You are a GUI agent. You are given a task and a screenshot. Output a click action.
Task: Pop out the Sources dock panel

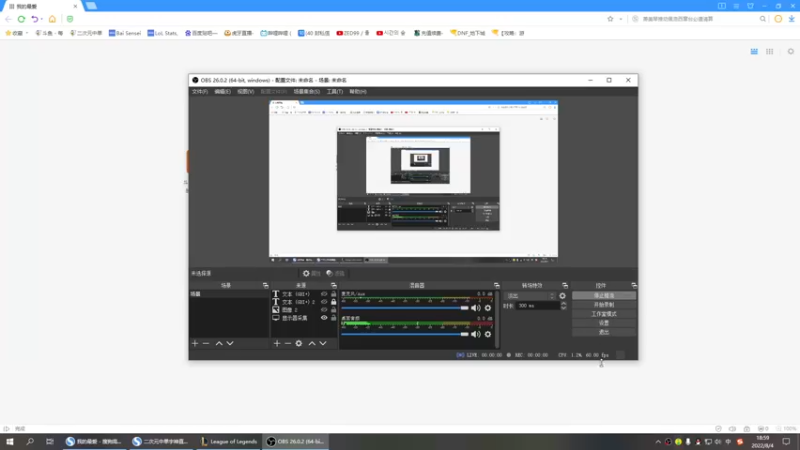coord(334,285)
